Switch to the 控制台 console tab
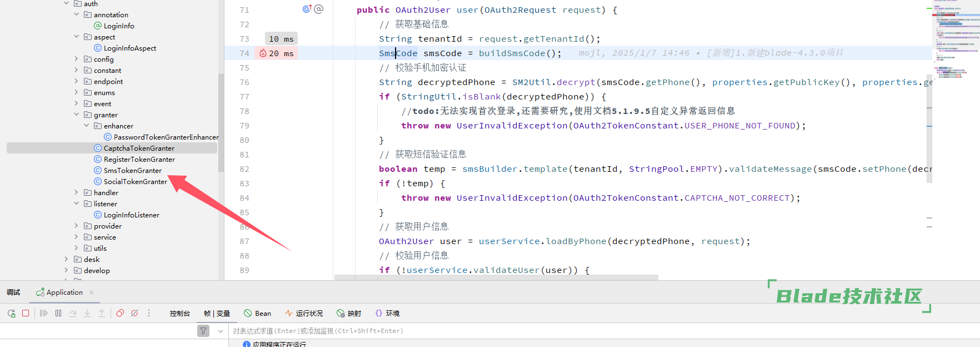Image resolution: width=980 pixels, height=347 pixels. [180, 314]
